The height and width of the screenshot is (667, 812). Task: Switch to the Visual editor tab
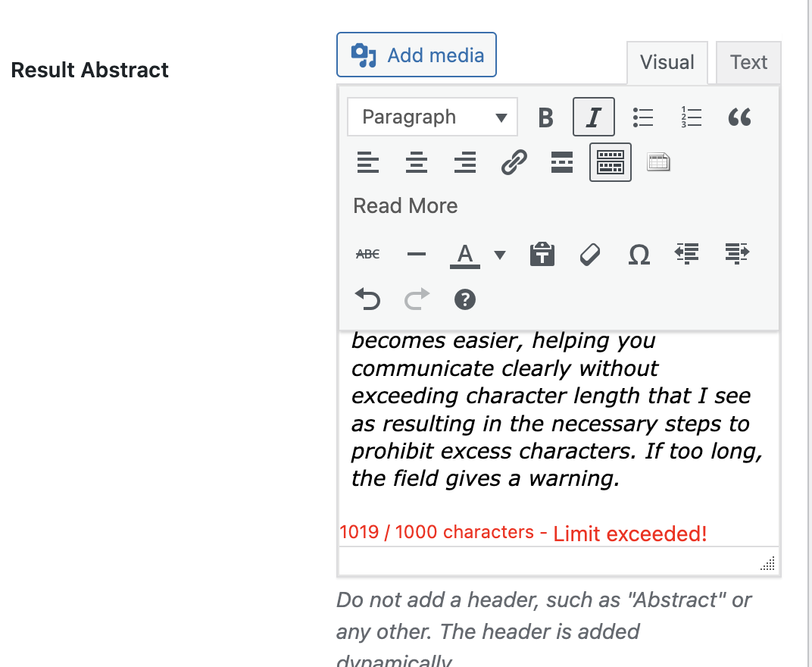[667, 62]
